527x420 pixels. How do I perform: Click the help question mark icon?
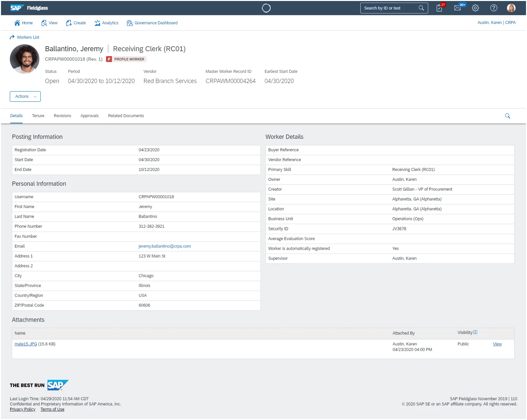point(494,8)
